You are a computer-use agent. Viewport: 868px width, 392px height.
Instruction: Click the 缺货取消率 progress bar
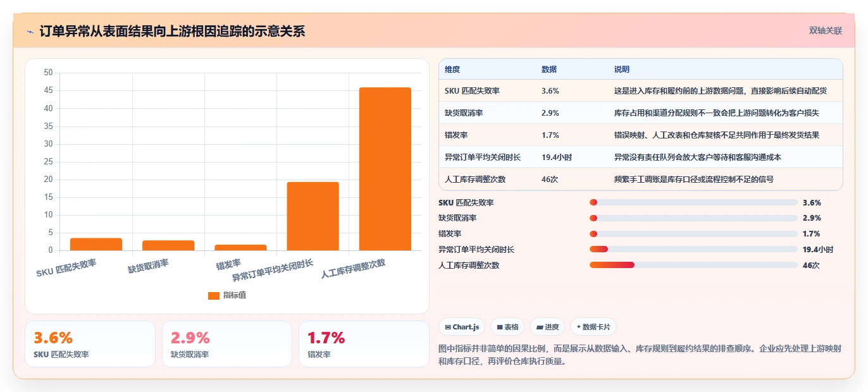click(693, 218)
